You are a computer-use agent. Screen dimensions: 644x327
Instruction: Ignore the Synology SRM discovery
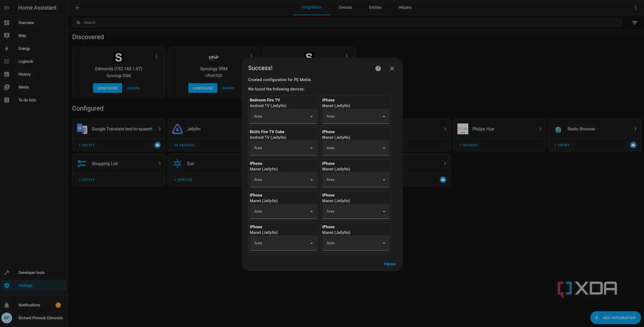pyautogui.click(x=228, y=88)
